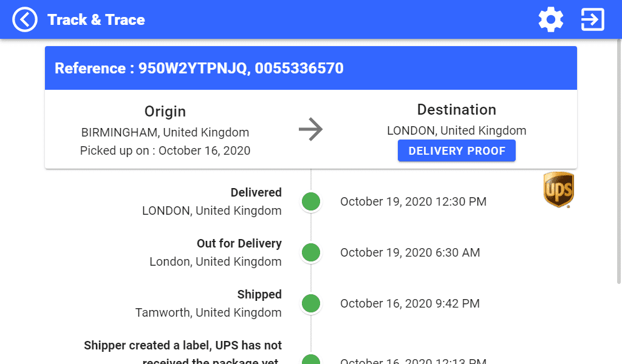Viewport: 622px width, 364px height.
Task: Select the Delivered status green marker
Action: (x=311, y=201)
